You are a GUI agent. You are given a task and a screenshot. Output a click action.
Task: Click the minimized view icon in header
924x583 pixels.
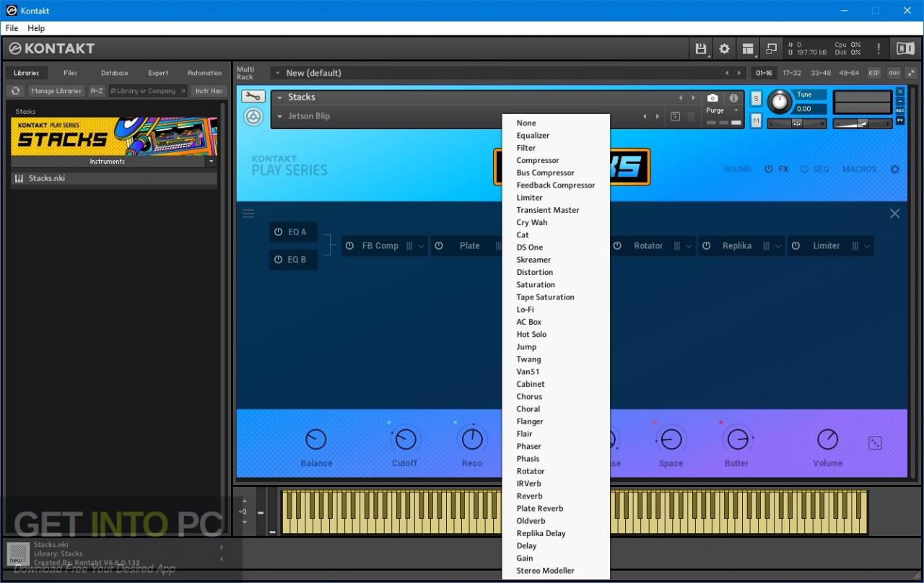click(772, 49)
